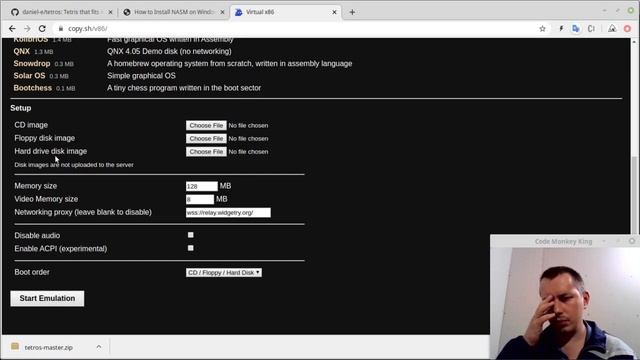Viewport: 640px width, 360px height.
Task: Click the Networking proxy URL field
Action: (228, 212)
